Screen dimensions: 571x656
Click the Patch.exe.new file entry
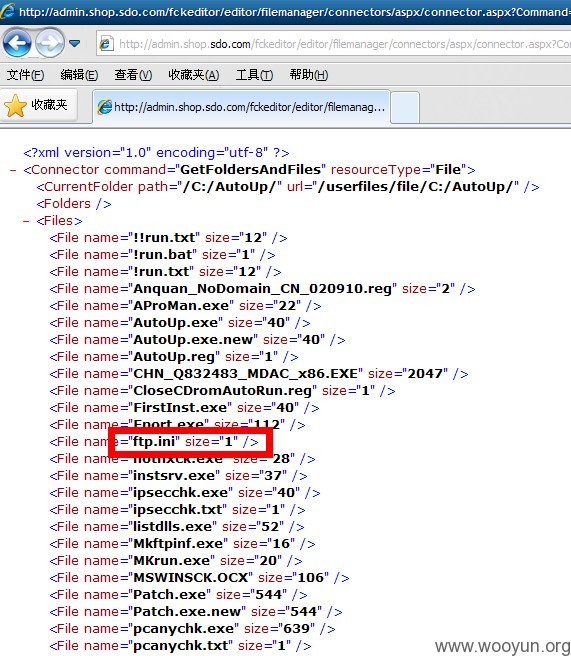point(196,612)
